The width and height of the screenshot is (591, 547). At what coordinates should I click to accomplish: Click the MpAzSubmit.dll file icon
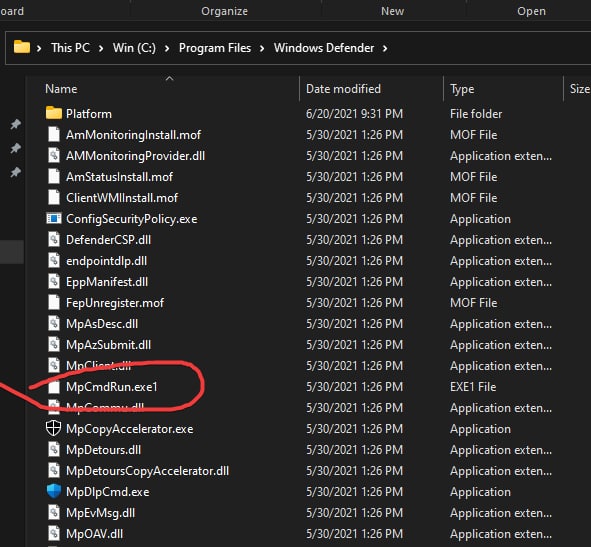pos(54,345)
